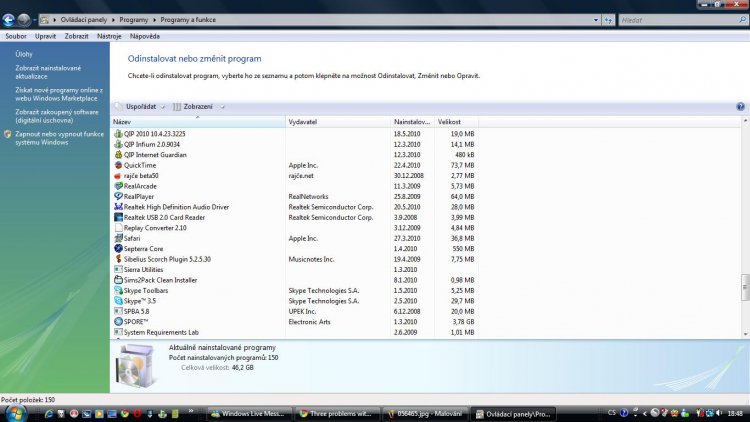
Task: Select Replay Converter 2.10 row
Action: point(294,228)
